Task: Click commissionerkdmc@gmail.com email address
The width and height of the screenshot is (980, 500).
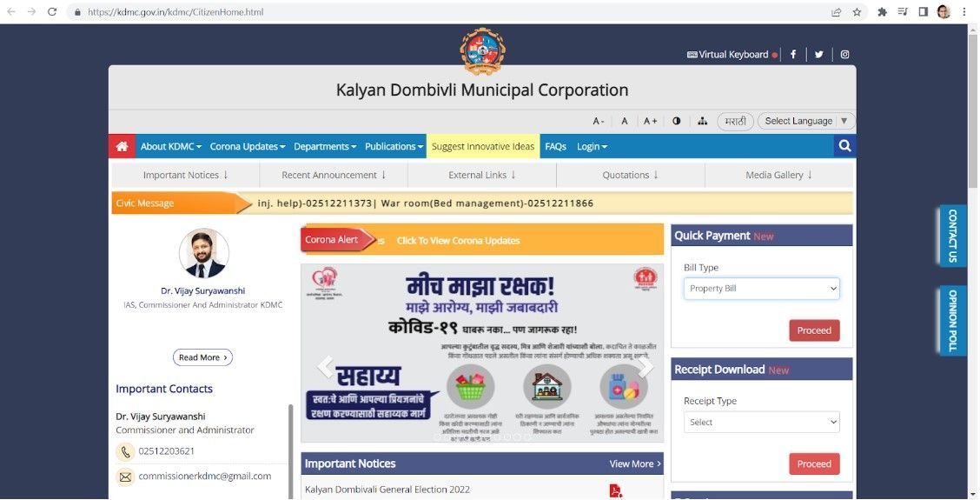Action: [205, 477]
